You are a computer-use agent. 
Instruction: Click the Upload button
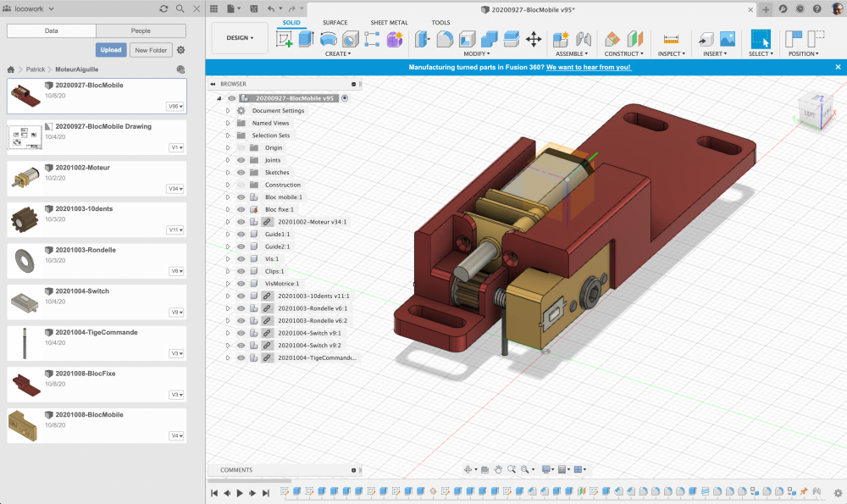[x=111, y=50]
